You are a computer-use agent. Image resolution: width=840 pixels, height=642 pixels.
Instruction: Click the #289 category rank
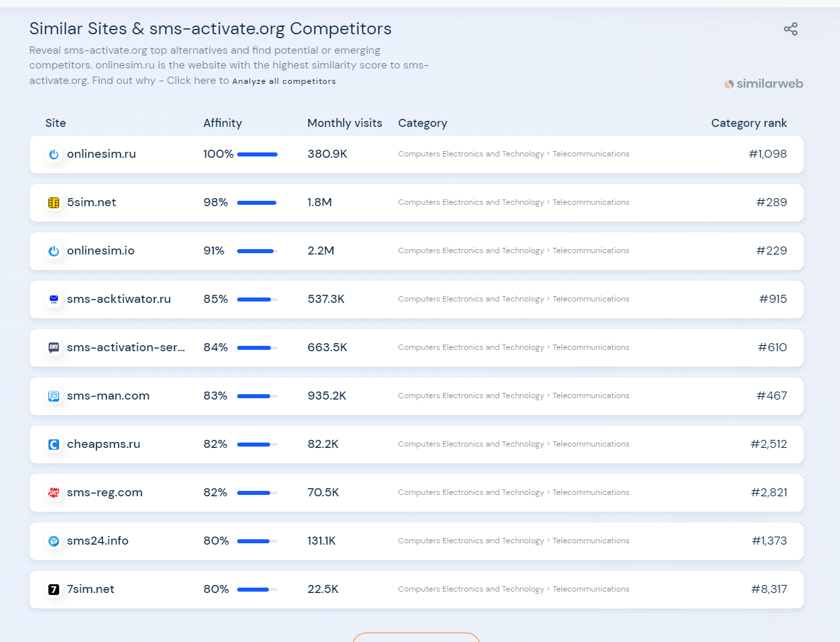click(771, 202)
